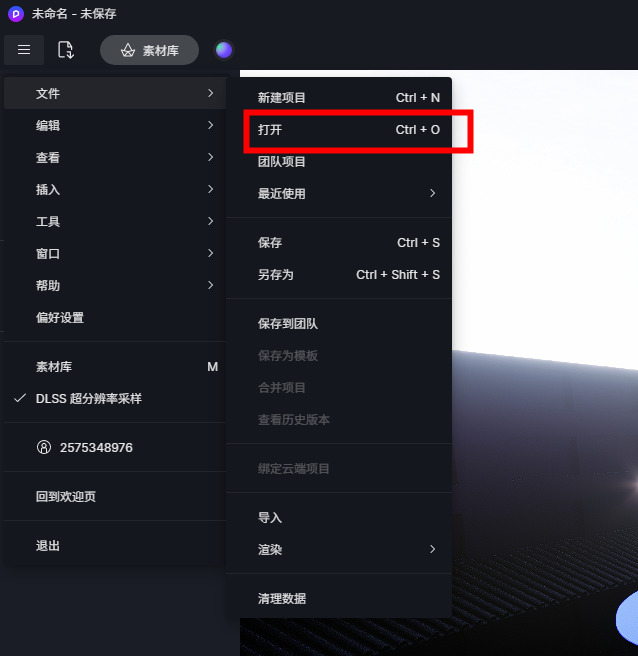Screen dimensions: 638x656
Task: Toggle DLSS 超分辨率采样 checkmark option
Action: tap(115, 399)
